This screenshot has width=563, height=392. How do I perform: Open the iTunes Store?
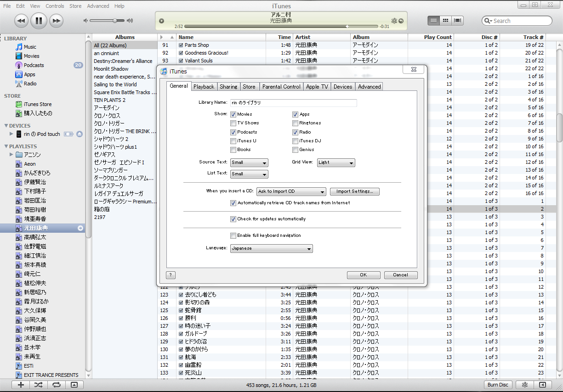38,104
